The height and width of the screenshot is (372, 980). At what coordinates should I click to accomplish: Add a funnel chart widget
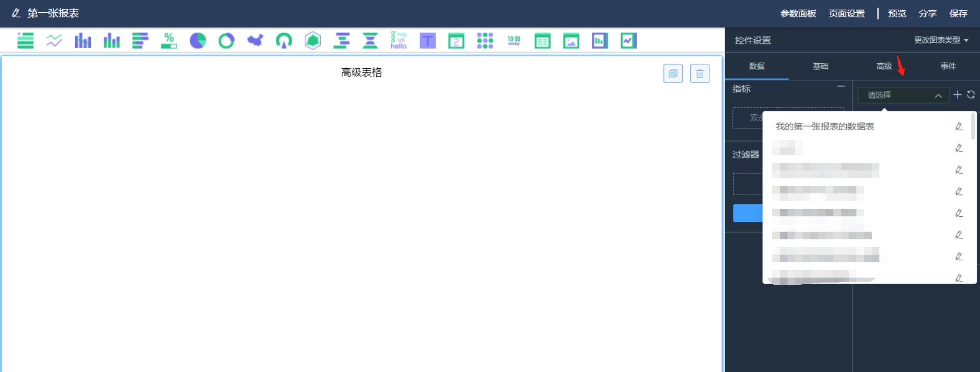point(370,40)
